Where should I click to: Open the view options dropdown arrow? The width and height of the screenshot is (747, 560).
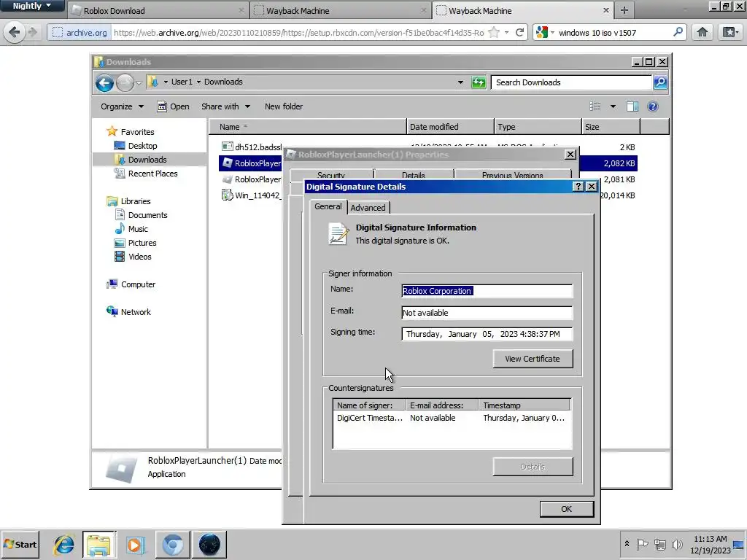pos(613,106)
